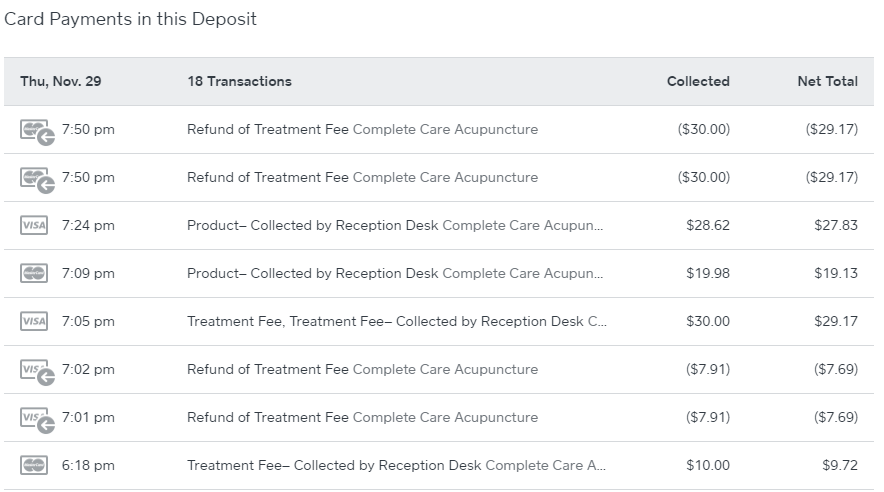Click the Net Total column header

(827, 82)
